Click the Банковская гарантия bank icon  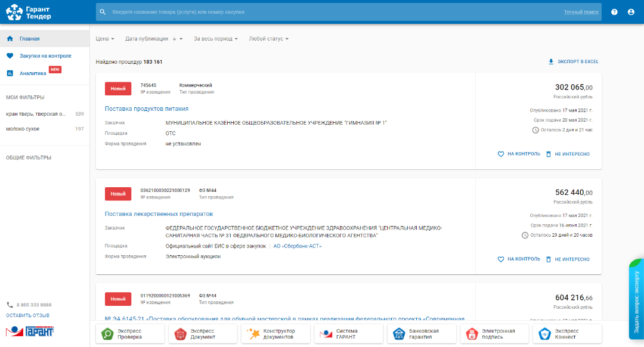(399, 334)
